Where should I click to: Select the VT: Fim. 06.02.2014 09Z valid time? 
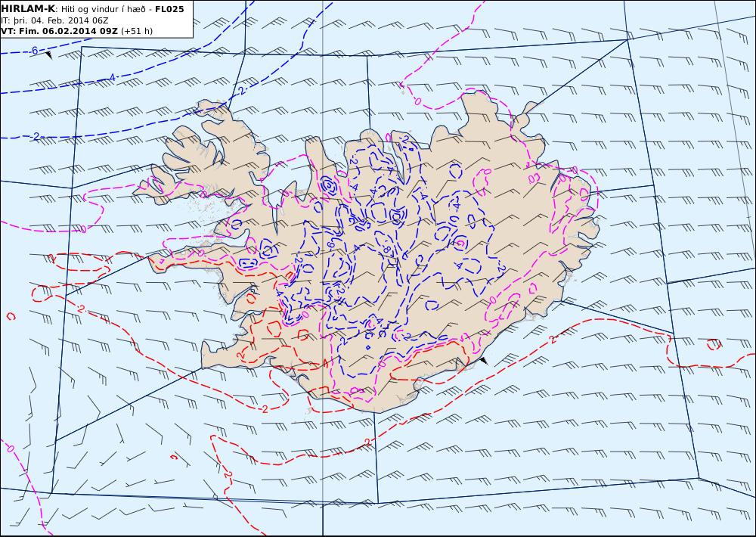tap(59, 31)
